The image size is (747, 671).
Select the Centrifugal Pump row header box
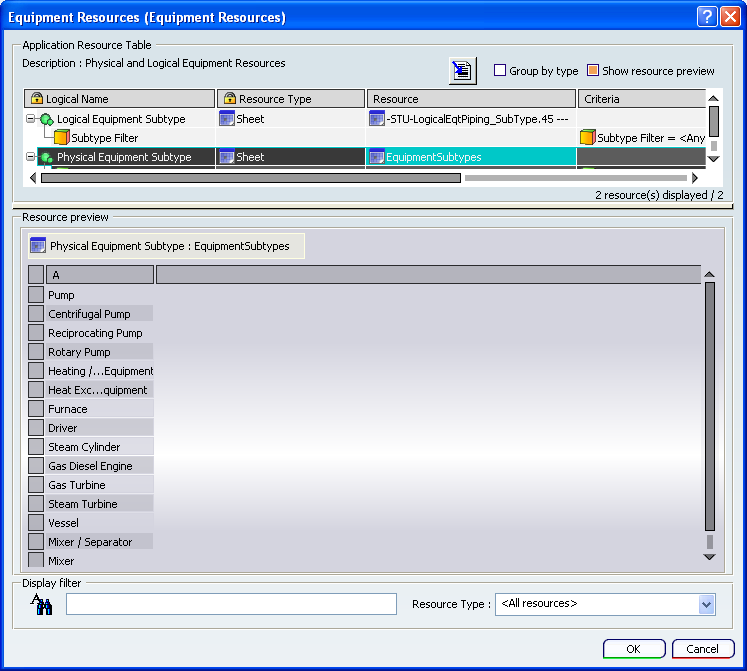(x=36, y=314)
